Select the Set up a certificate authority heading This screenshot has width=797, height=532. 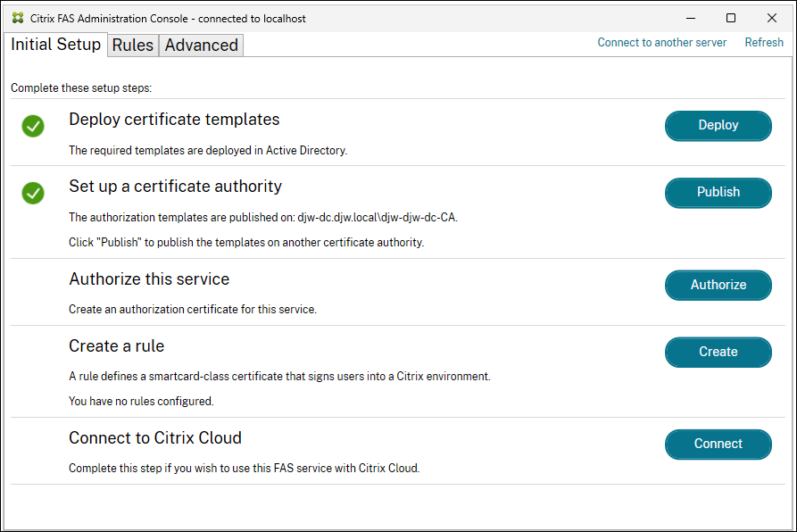coord(175,187)
